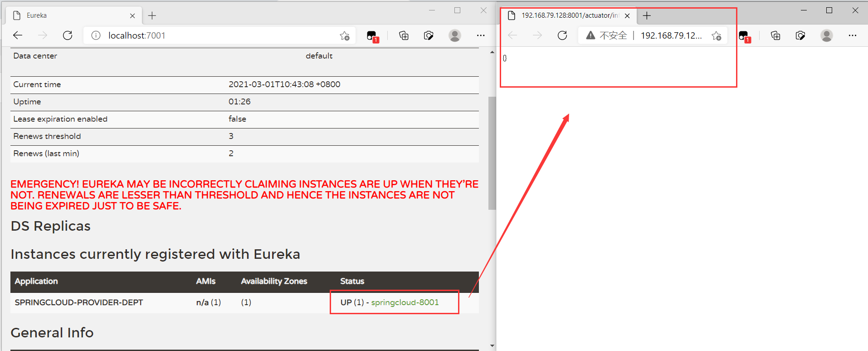Click forward arrow in Eureka window
The height and width of the screenshot is (351, 868).
click(x=43, y=35)
